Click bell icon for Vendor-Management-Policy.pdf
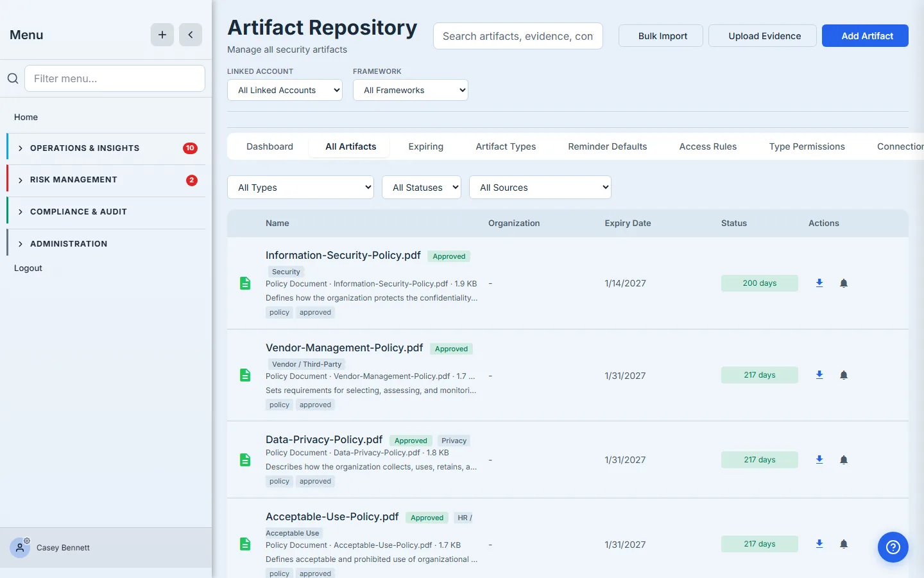The image size is (924, 578). 844,375
